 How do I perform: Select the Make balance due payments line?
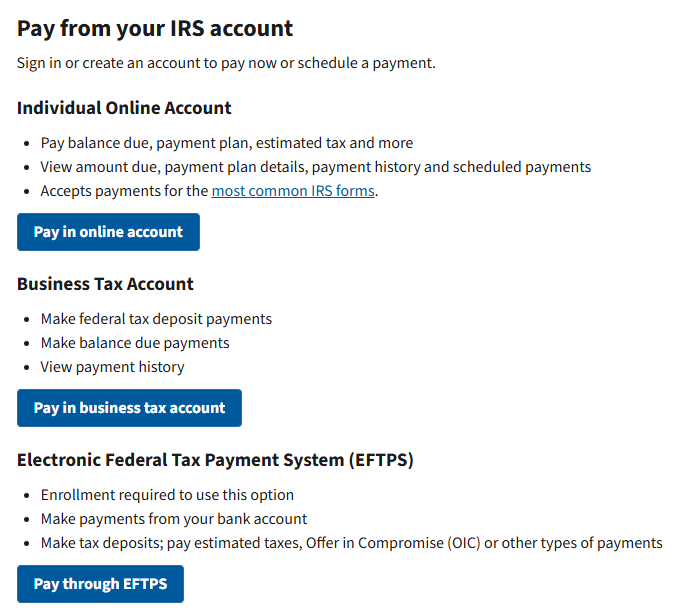[135, 343]
